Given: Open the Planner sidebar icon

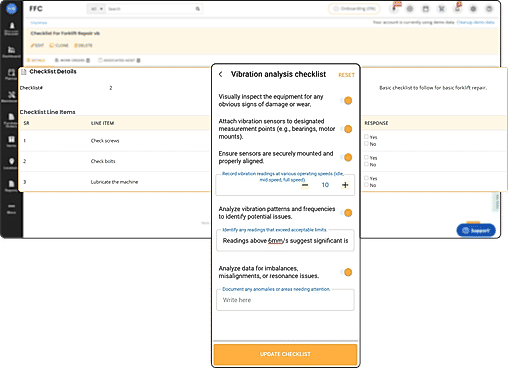Looking at the screenshot, I should [x=11, y=74].
